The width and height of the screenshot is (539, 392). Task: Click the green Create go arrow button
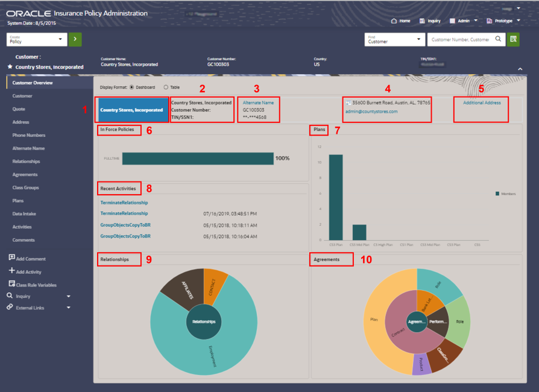(x=75, y=39)
